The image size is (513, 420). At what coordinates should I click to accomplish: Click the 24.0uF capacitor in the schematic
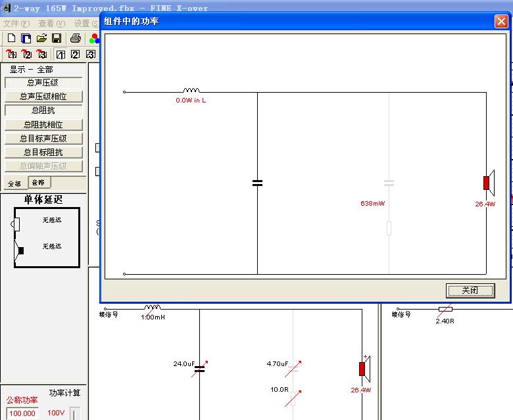tap(199, 369)
